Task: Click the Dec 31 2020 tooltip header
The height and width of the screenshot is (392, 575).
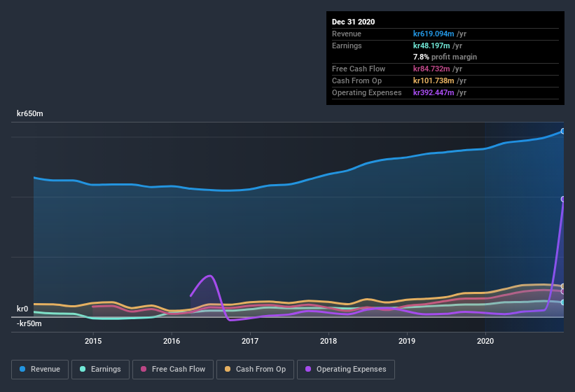Action: pyautogui.click(x=353, y=22)
